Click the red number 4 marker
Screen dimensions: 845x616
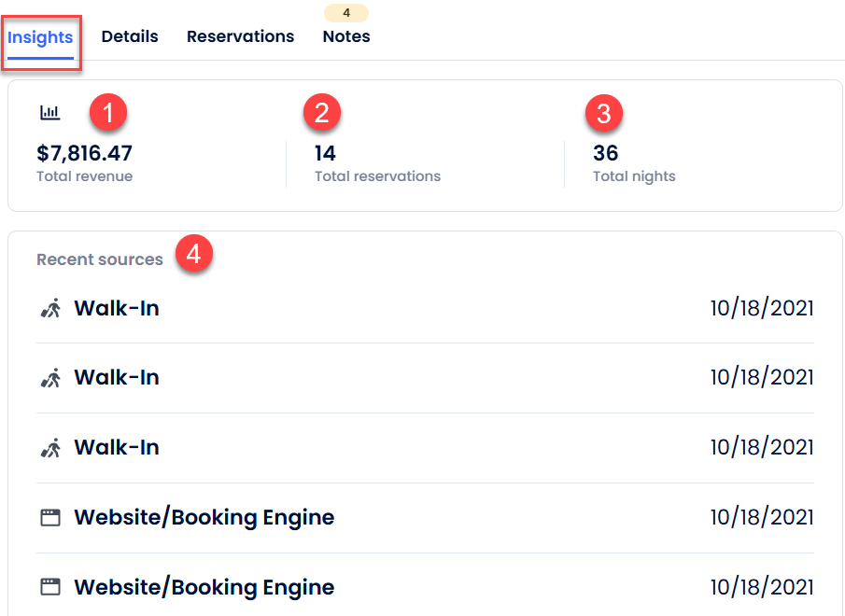pyautogui.click(x=194, y=254)
